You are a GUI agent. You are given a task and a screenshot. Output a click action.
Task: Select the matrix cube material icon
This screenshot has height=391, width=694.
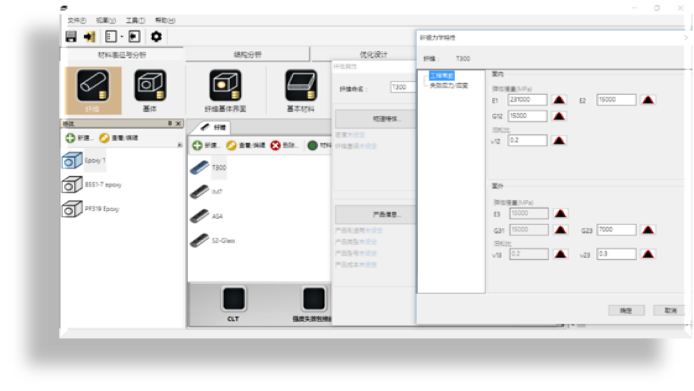(x=150, y=85)
